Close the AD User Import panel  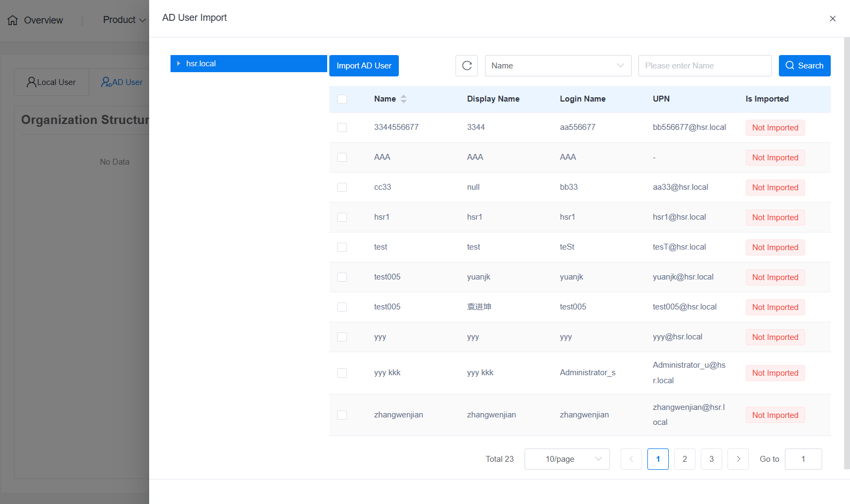click(832, 19)
